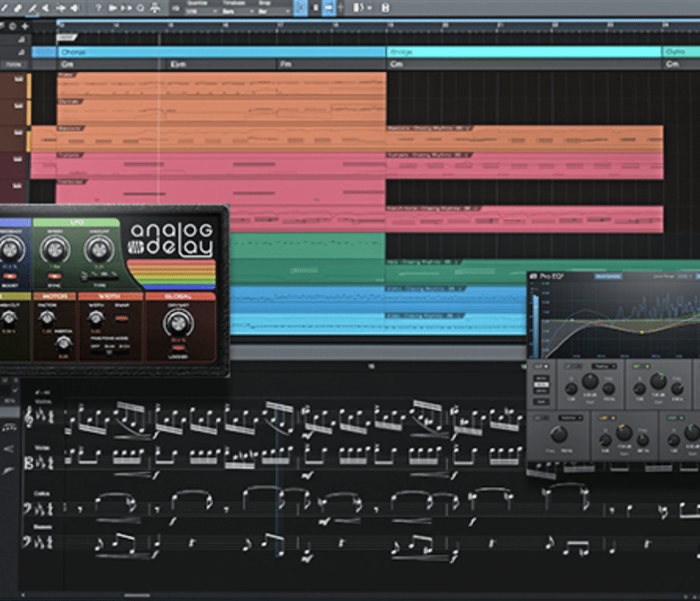Select the Eraser tool in the top toolbar
This screenshot has width=700, height=601.
point(18,7)
